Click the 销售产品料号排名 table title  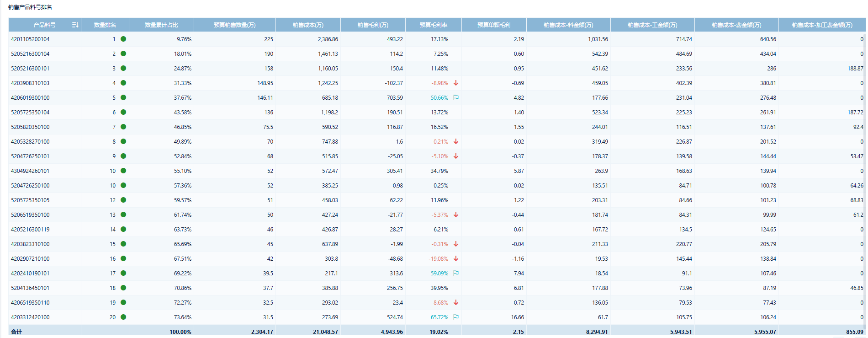click(x=30, y=7)
